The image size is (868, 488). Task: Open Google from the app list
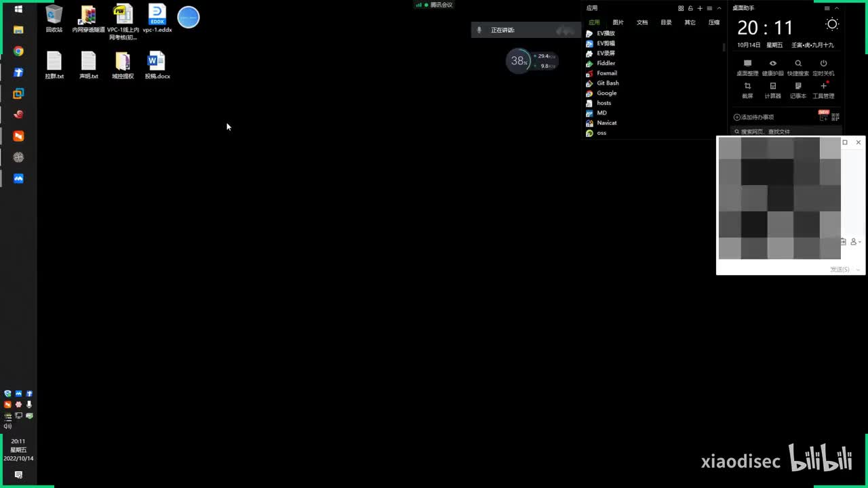coord(601,93)
